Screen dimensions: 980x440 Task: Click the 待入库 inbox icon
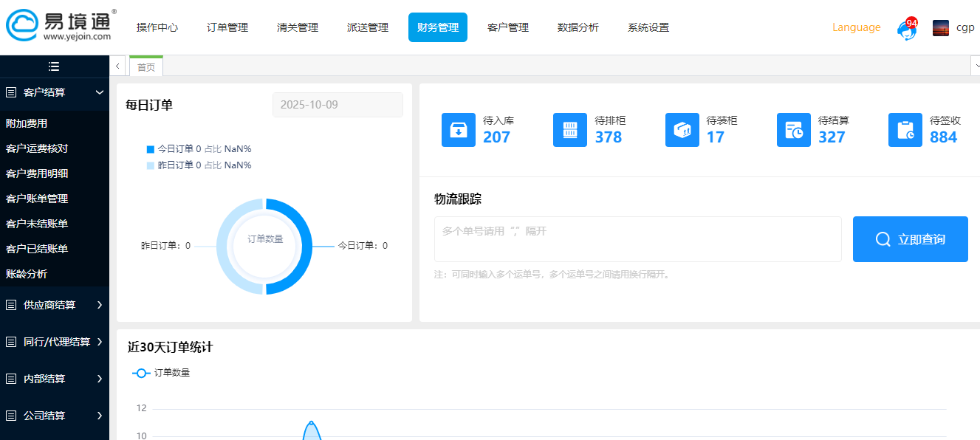[458, 130]
